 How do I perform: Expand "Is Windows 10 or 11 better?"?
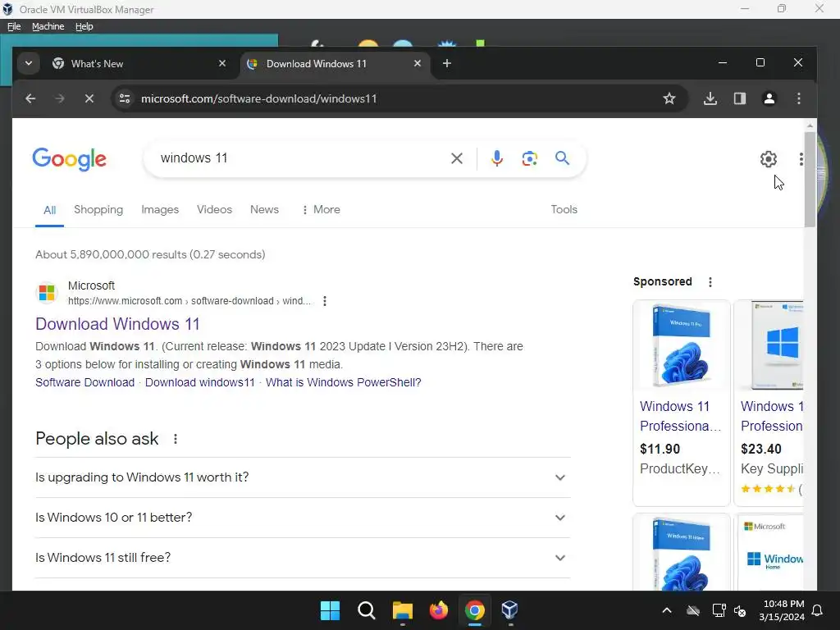click(x=303, y=518)
